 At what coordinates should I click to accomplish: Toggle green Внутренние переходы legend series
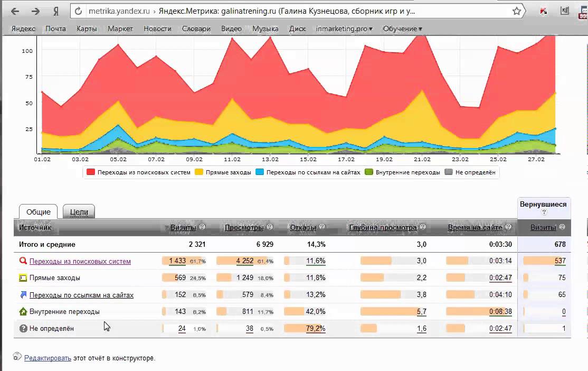pos(369,172)
